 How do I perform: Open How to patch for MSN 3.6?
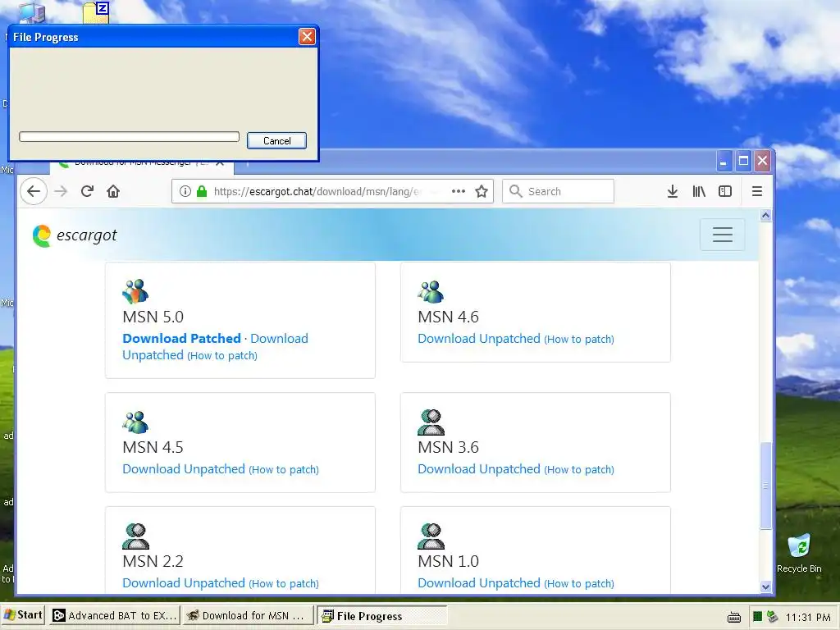(x=579, y=470)
